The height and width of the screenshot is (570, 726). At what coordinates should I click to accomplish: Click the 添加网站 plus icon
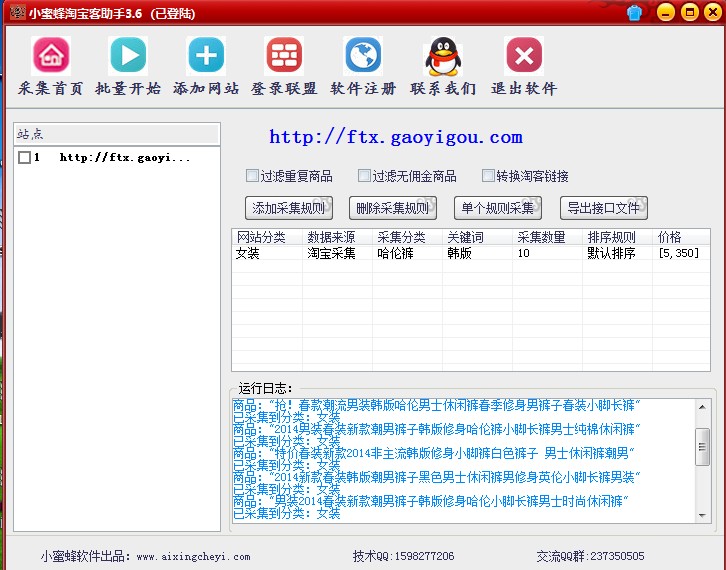[x=206, y=56]
